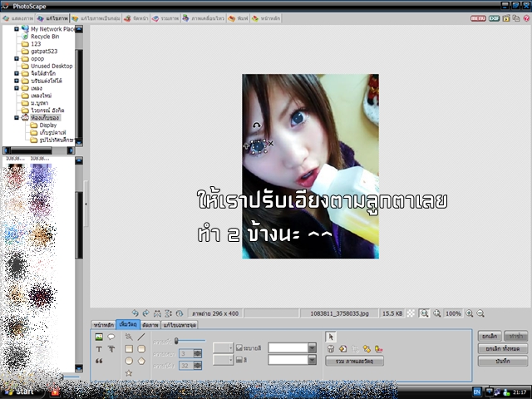Select the Circle shape tool

coord(129,361)
